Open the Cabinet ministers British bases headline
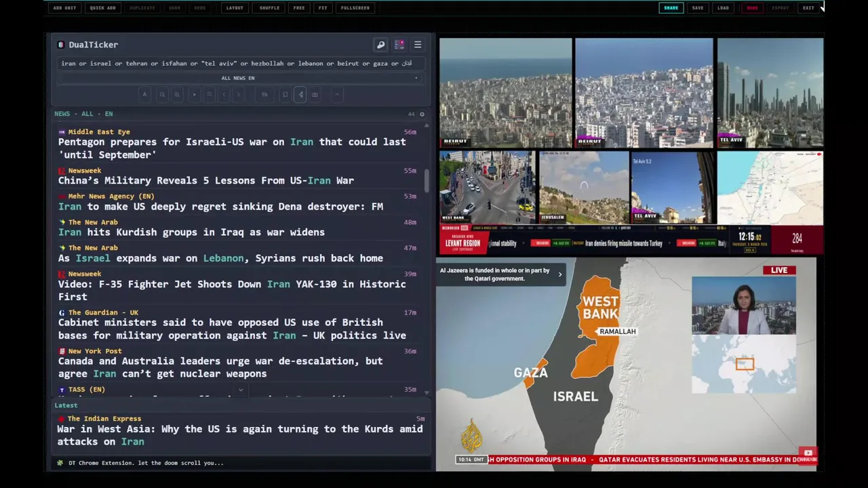 pyautogui.click(x=232, y=329)
